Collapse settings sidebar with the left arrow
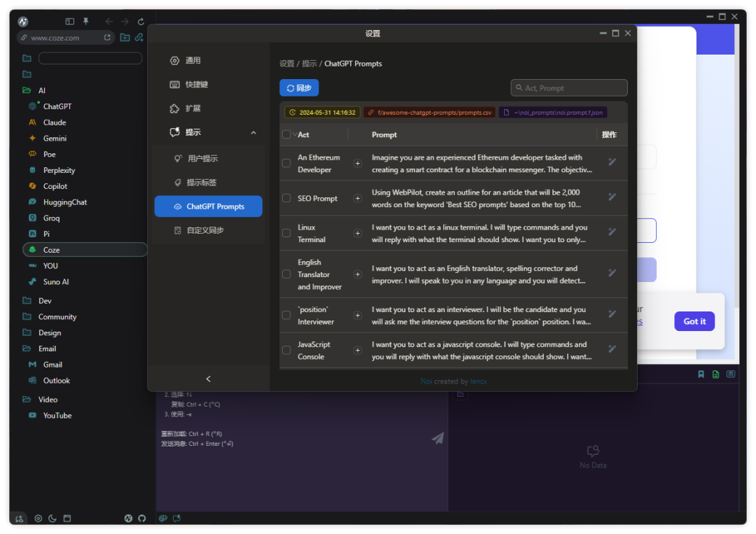 click(209, 379)
